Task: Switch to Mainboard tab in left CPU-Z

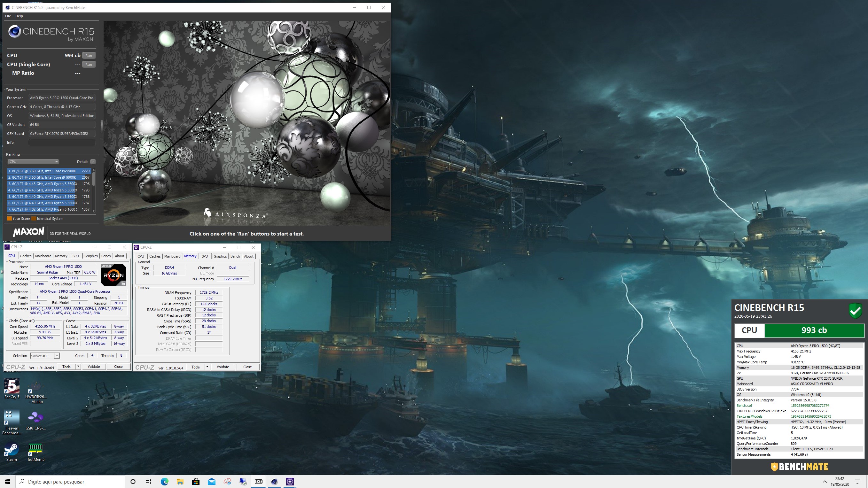Action: pyautogui.click(x=43, y=256)
